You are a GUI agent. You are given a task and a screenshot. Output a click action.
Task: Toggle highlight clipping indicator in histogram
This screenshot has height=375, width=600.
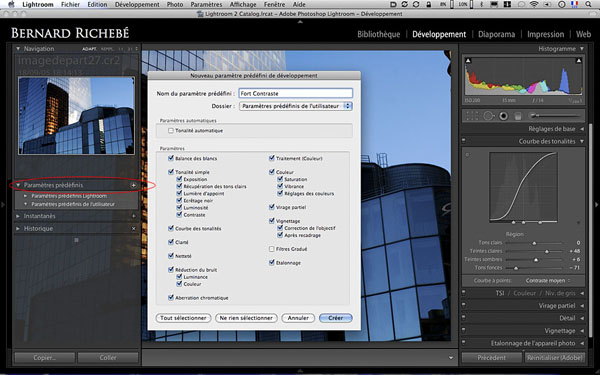[x=579, y=60]
